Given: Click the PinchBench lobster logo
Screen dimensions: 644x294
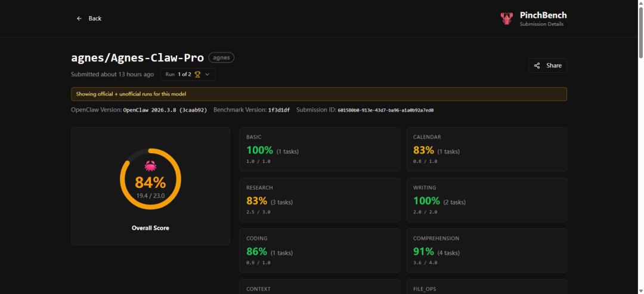Looking at the screenshot, I should click(506, 19).
